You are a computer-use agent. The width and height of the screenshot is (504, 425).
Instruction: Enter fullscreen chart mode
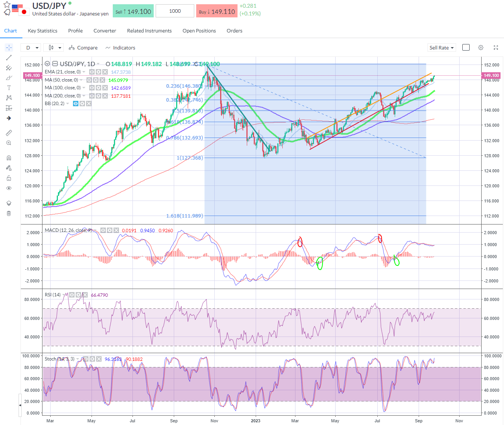click(x=496, y=47)
